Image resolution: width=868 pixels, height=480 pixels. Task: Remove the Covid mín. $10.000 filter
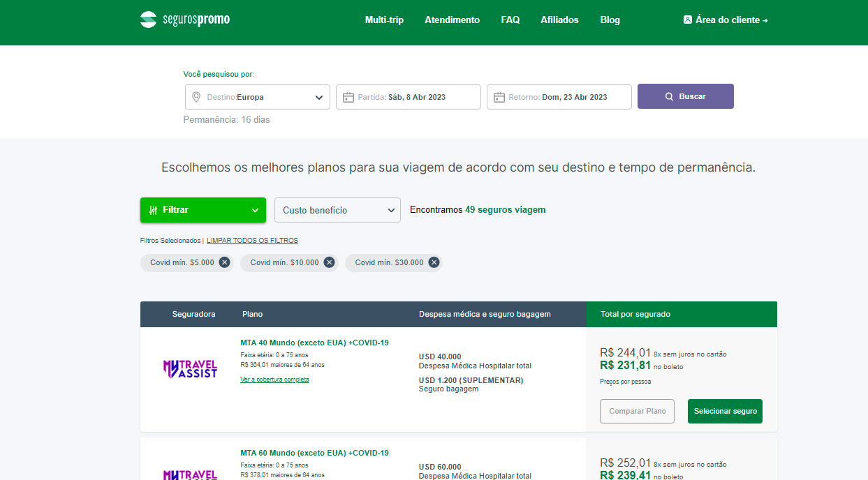click(x=329, y=262)
